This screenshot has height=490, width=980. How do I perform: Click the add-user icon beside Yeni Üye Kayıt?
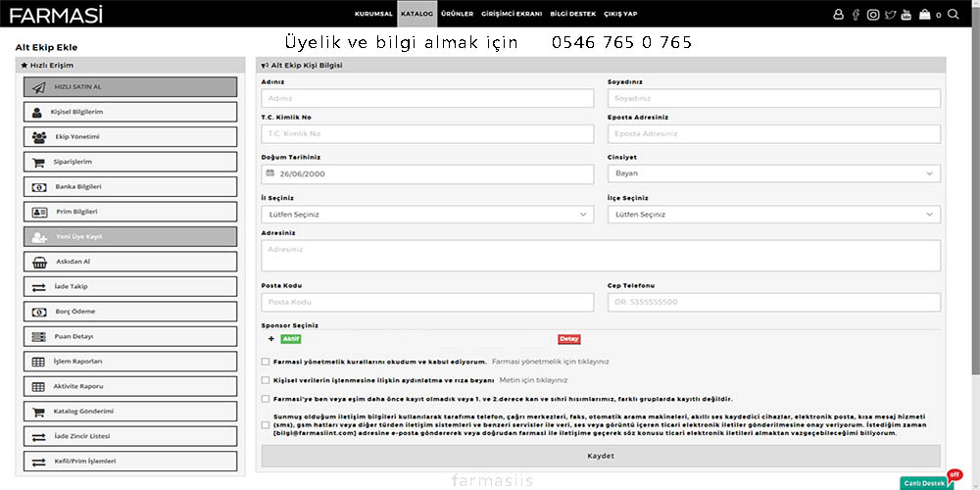(x=39, y=237)
